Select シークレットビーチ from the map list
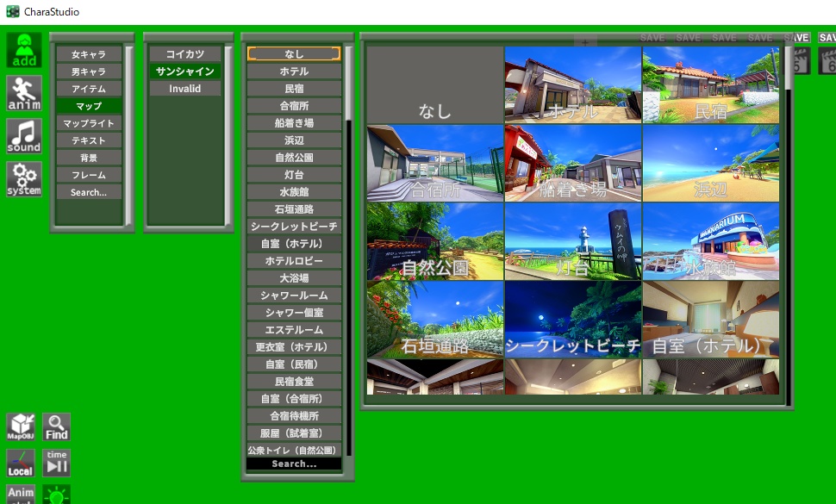 (293, 226)
